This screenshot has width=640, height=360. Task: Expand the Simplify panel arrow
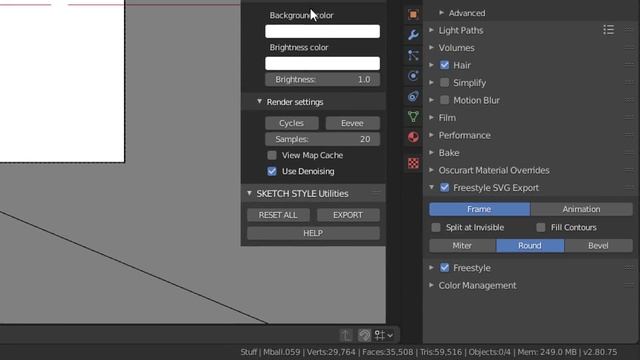point(431,82)
